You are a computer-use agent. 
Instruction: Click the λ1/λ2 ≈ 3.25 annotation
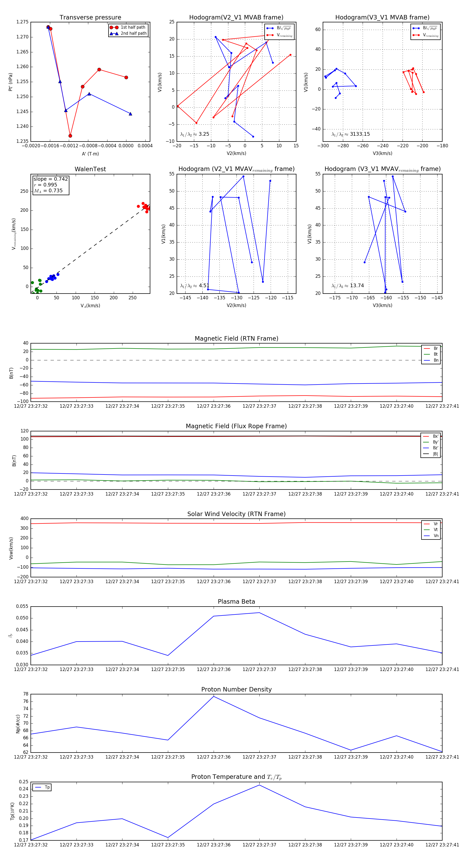tap(194, 134)
